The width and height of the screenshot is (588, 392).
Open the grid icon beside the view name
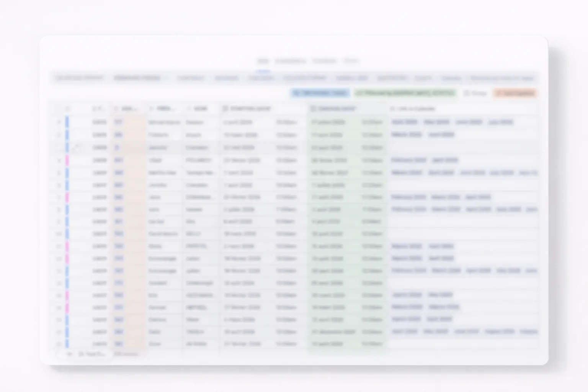point(82,354)
